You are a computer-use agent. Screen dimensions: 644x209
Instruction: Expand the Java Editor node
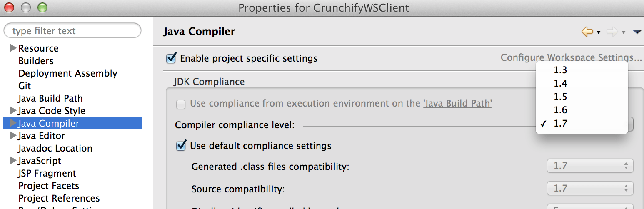[13, 136]
